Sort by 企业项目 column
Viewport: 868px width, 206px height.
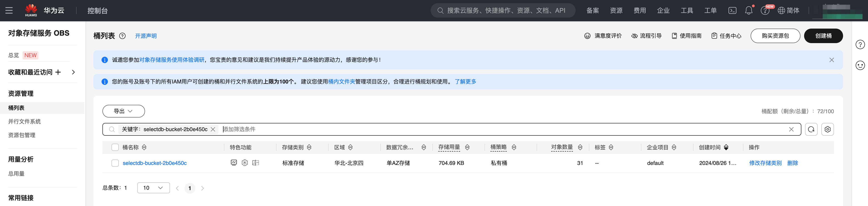point(674,147)
